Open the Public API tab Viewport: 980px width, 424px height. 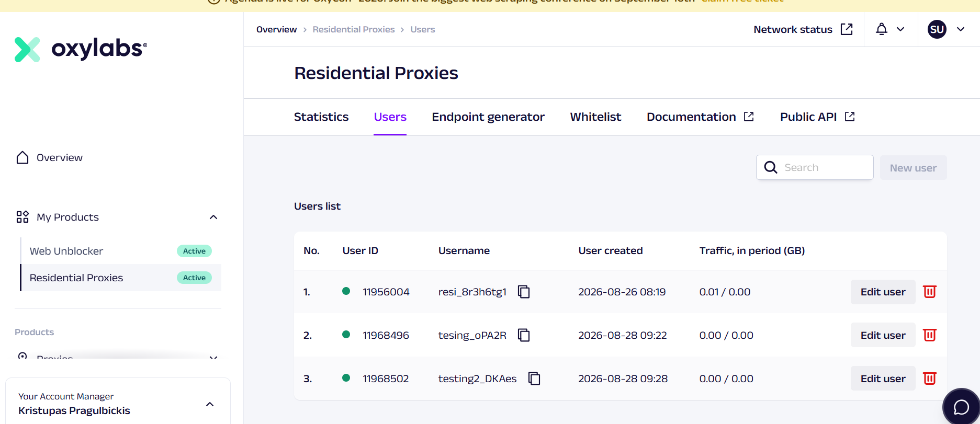point(808,117)
